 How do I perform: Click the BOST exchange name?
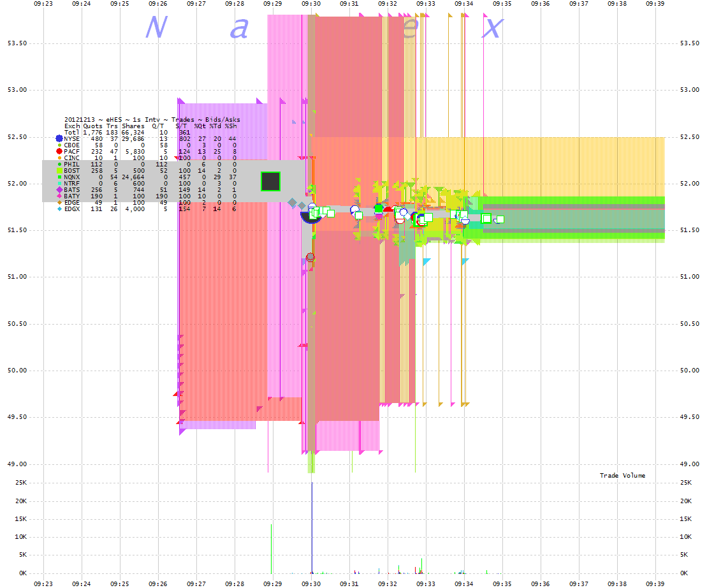tap(71, 171)
